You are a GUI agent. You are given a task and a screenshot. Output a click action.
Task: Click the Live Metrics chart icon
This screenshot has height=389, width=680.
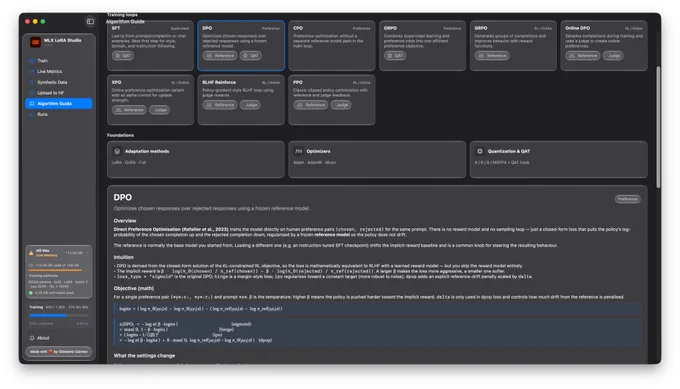32,72
